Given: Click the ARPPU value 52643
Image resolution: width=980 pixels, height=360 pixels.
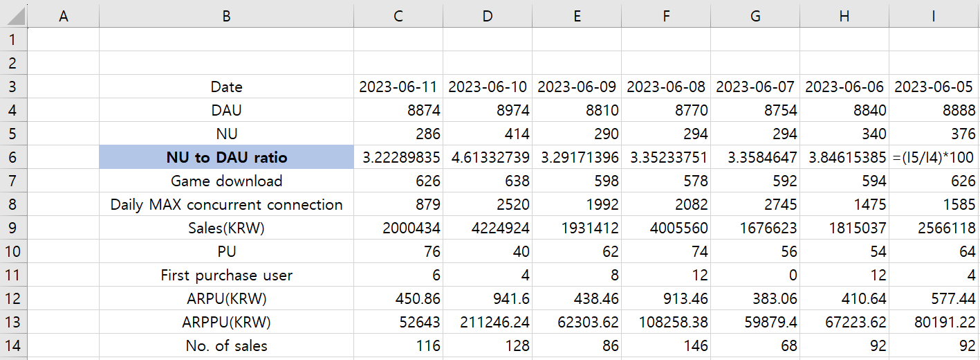Looking at the screenshot, I should coord(398,322).
